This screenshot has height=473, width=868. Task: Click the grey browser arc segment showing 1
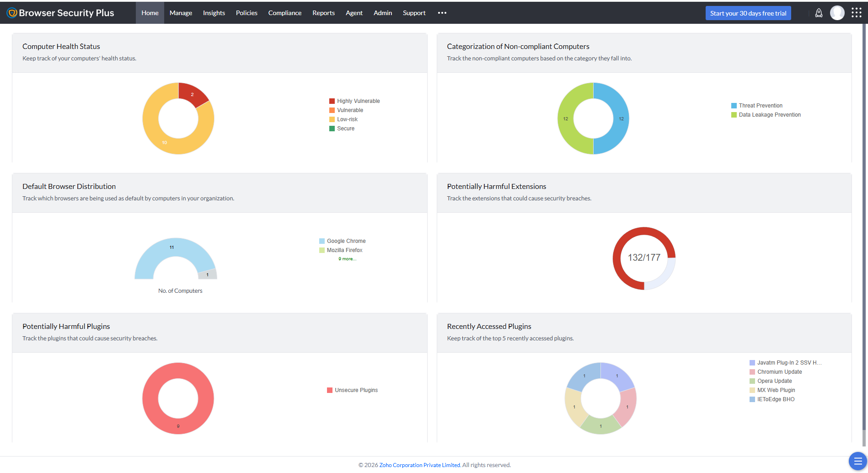[207, 274]
